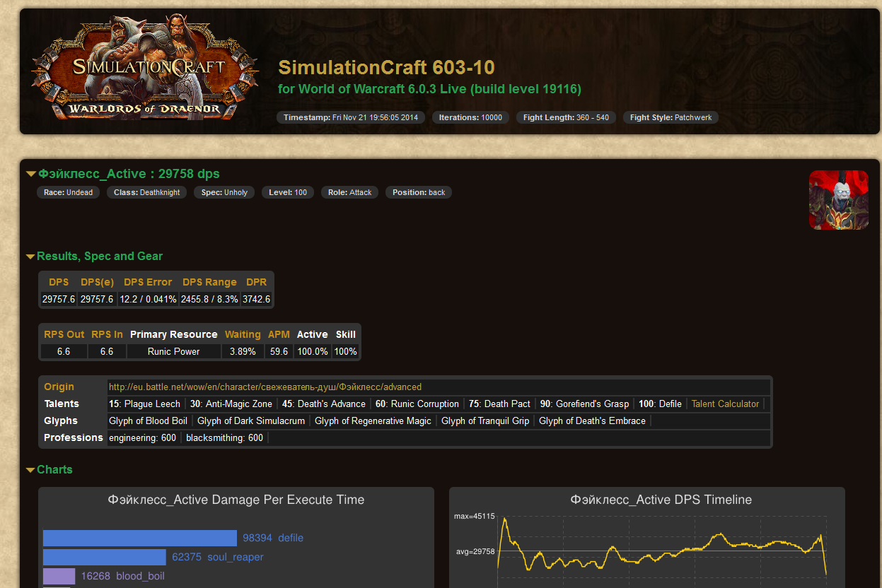Click the Waiting column header
882x588 pixels.
243,334
